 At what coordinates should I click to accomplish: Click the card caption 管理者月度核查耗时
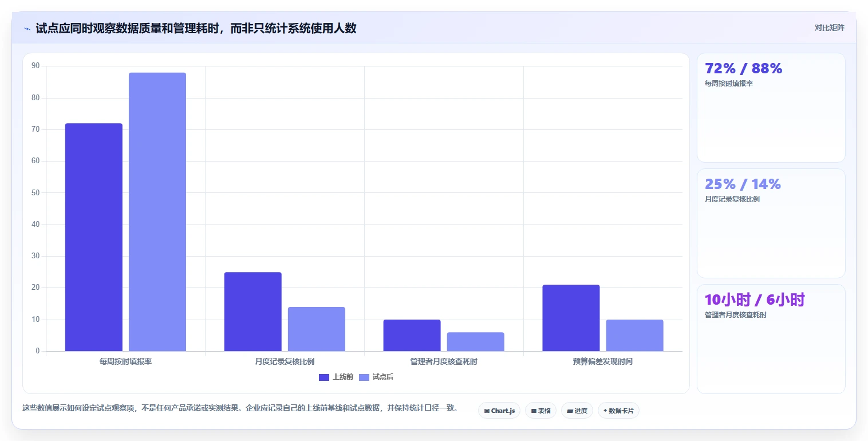pos(736,315)
